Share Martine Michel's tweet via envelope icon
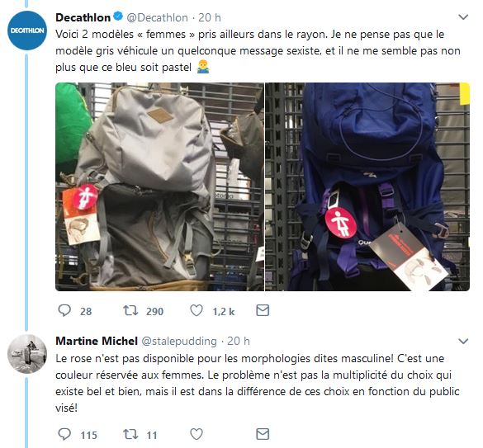 click(263, 434)
